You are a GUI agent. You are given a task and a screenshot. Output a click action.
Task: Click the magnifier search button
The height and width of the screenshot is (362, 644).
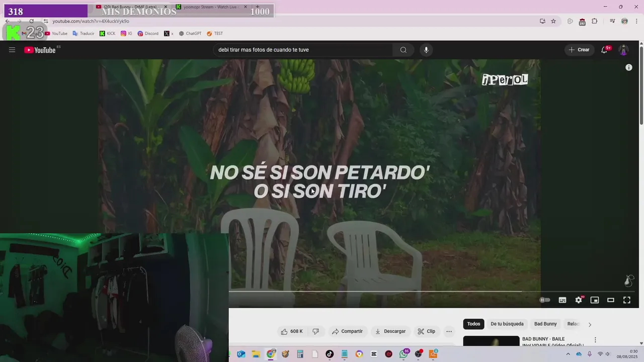pos(404,50)
